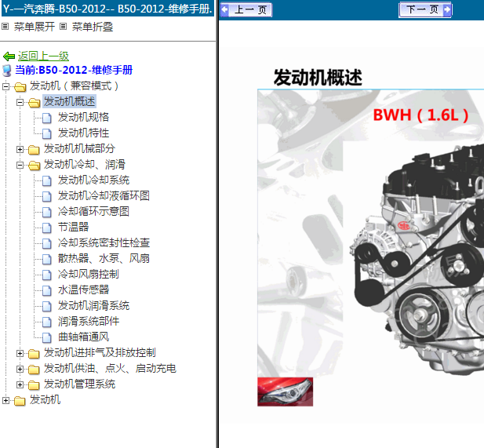Click the 返回上一级 link
This screenshot has width=484, height=448.
tap(43, 56)
